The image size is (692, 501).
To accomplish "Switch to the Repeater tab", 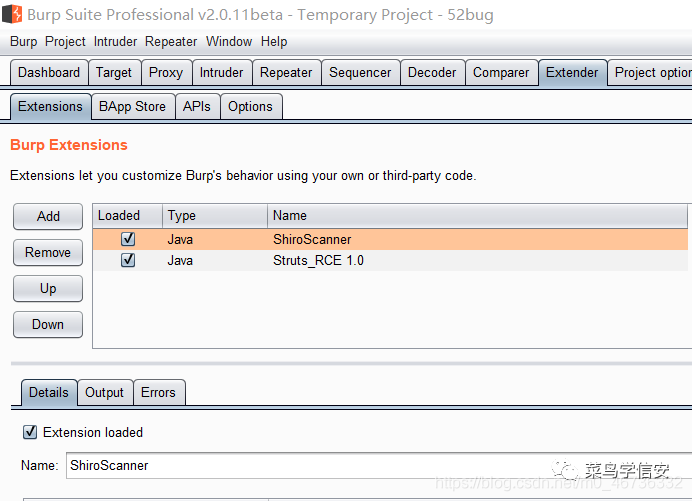I will click(286, 72).
